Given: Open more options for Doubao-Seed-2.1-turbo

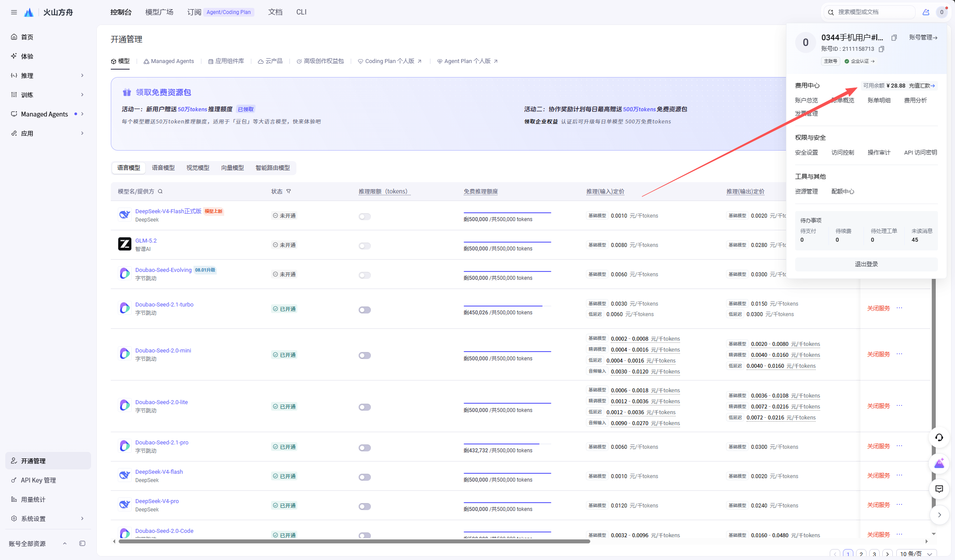Looking at the screenshot, I should (x=899, y=308).
